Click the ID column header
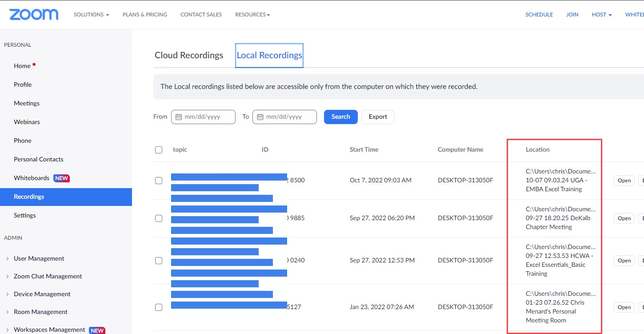The width and height of the screenshot is (644, 334). point(265,150)
